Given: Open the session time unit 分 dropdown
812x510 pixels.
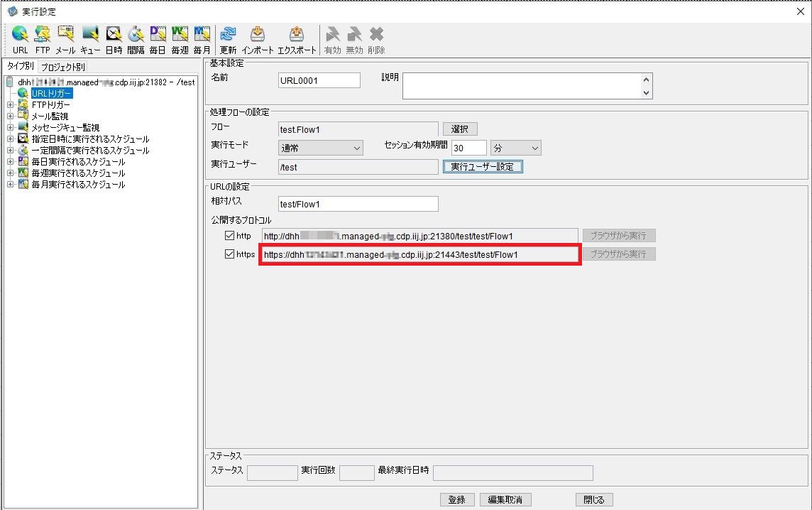Looking at the screenshot, I should [516, 148].
